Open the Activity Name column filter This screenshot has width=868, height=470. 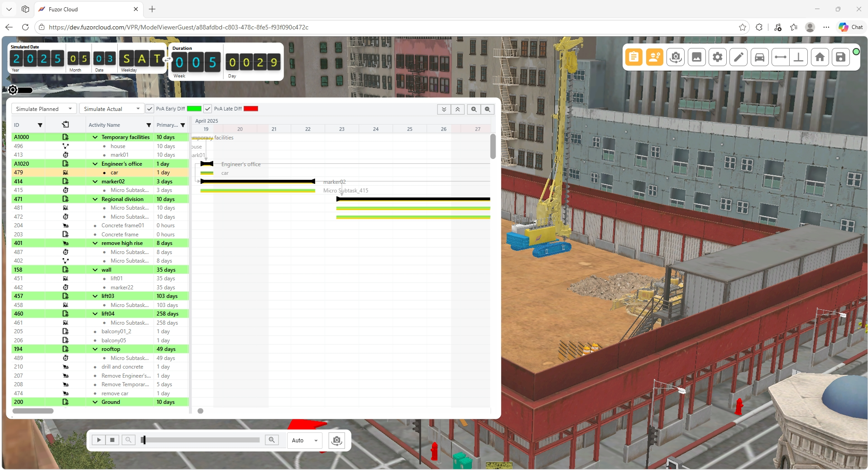tap(149, 125)
